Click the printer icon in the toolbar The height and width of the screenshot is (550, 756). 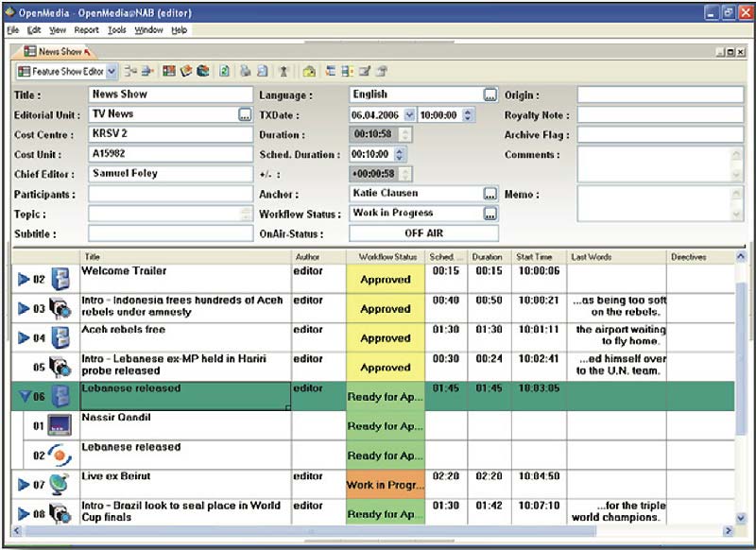click(x=244, y=71)
